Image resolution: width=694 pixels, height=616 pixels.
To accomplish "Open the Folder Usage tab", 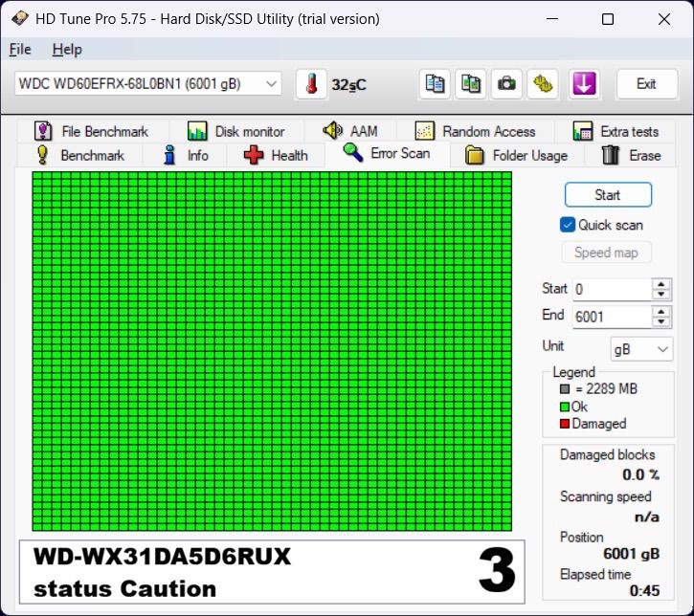I will click(517, 155).
